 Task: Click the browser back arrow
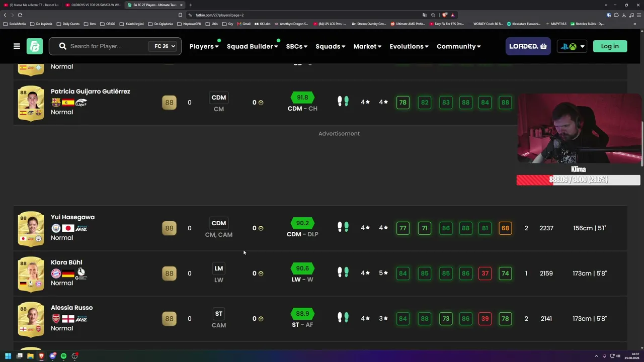tap(5, 15)
